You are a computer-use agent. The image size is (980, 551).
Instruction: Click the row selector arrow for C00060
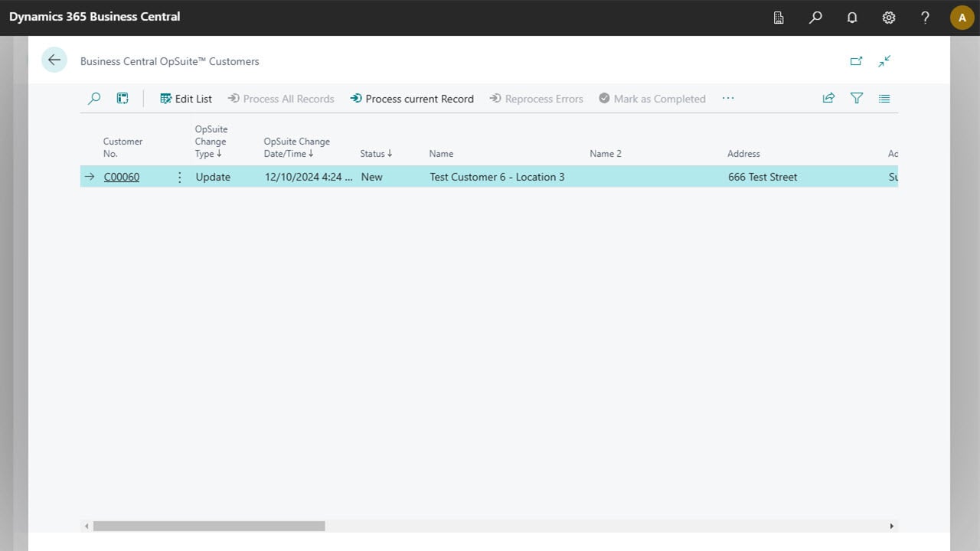[90, 177]
